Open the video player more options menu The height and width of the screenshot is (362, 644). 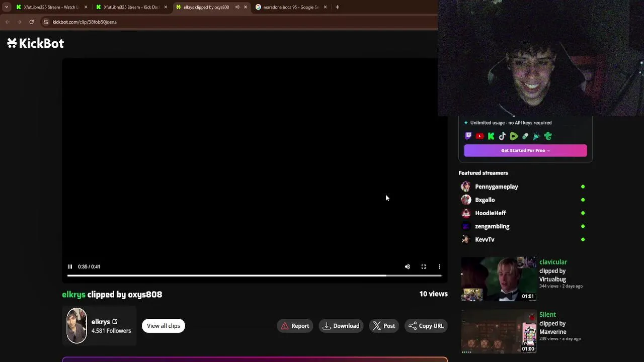440,266
